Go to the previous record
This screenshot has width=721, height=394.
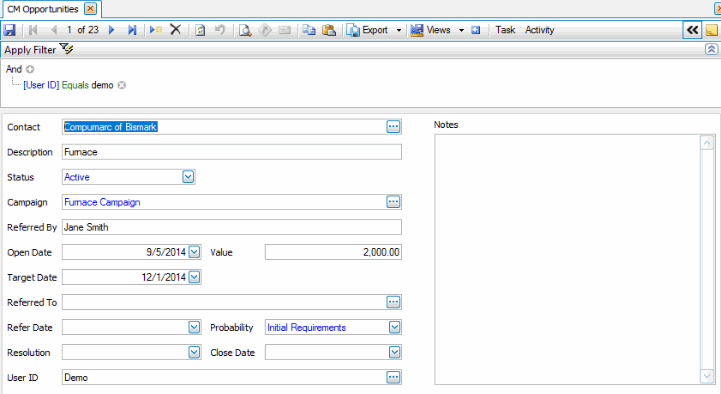pyautogui.click(x=54, y=30)
